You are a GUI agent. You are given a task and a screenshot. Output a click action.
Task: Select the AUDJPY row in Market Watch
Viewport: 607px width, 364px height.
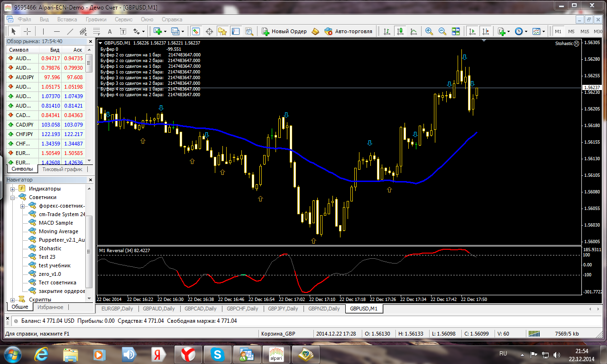pos(46,77)
